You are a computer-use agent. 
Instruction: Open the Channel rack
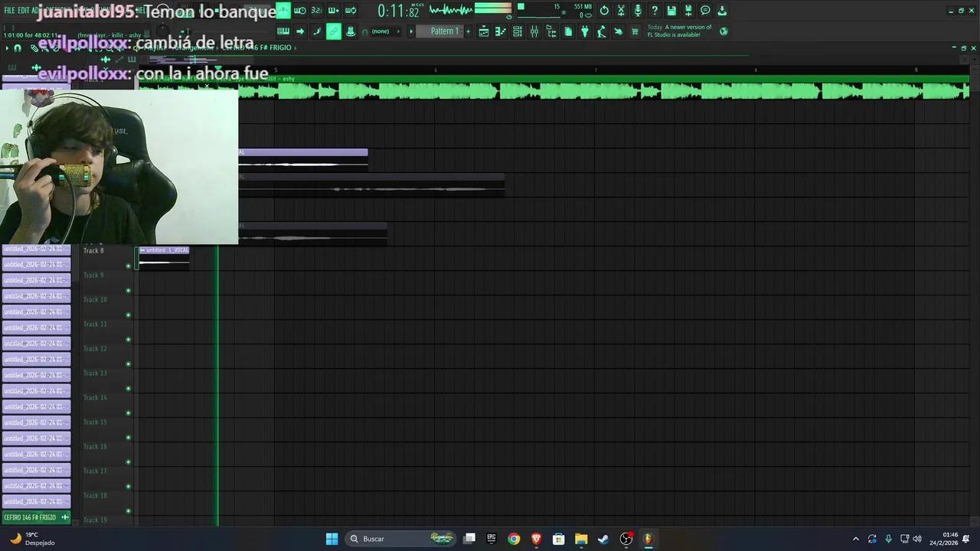point(518,31)
